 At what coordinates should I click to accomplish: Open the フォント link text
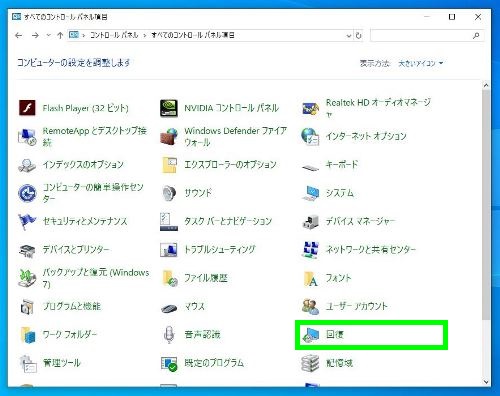[338, 278]
